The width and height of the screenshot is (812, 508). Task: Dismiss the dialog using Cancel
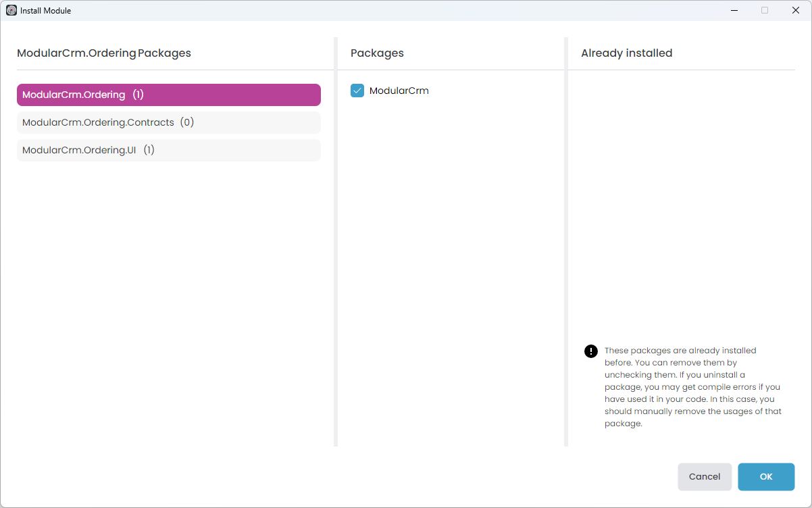(x=705, y=476)
